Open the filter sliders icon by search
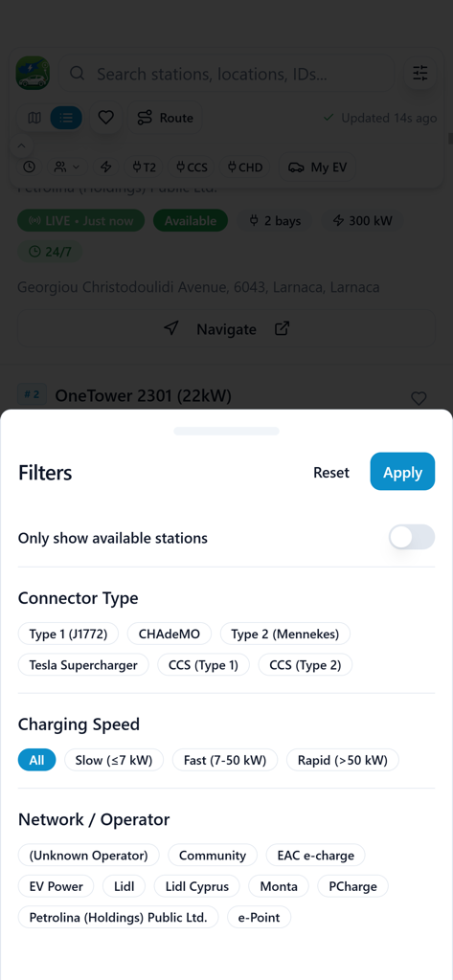Screen dimensions: 453x980 (419, 73)
